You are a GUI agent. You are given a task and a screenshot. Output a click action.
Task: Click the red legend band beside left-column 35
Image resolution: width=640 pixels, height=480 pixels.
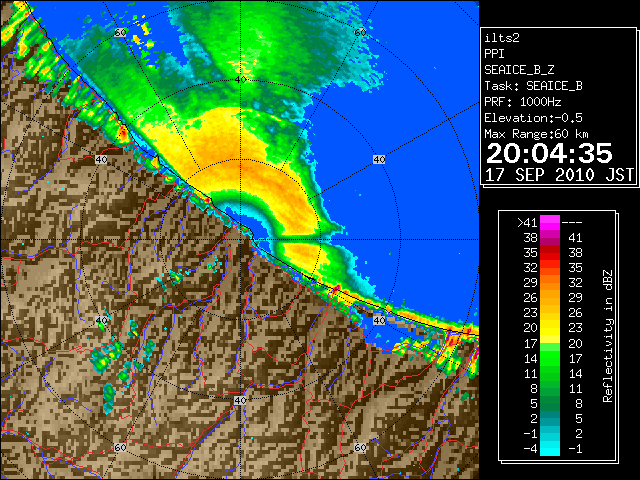pyautogui.click(x=550, y=253)
